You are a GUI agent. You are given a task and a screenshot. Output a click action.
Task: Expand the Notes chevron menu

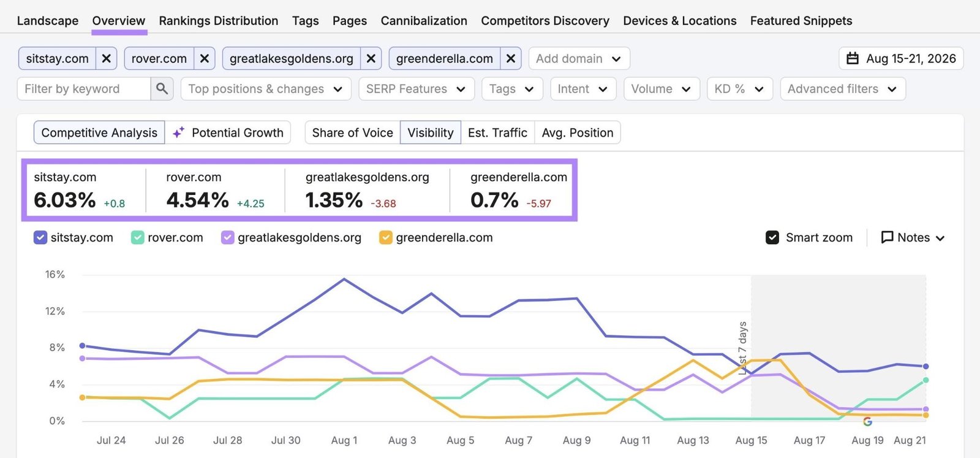pos(940,238)
